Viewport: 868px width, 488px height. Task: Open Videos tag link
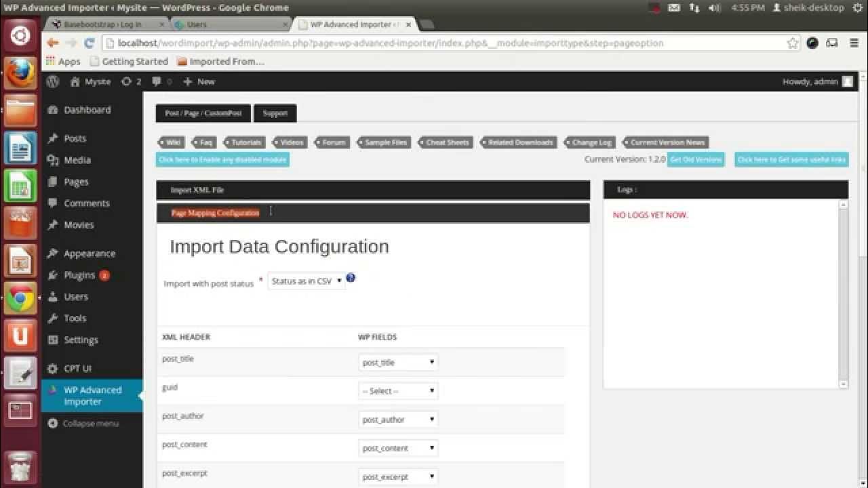point(290,142)
